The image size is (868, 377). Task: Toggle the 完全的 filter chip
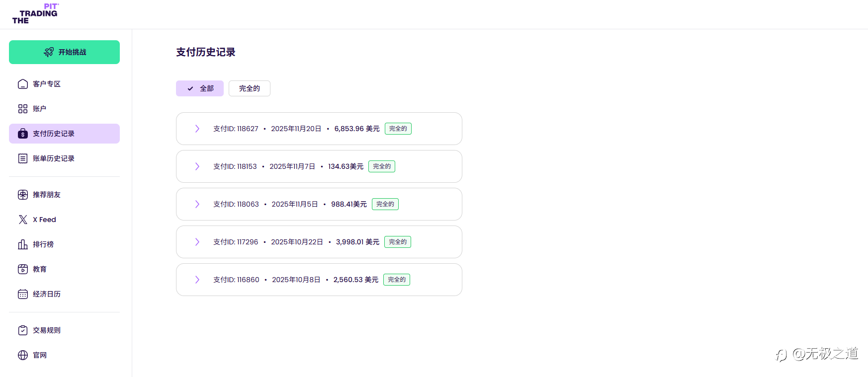250,88
